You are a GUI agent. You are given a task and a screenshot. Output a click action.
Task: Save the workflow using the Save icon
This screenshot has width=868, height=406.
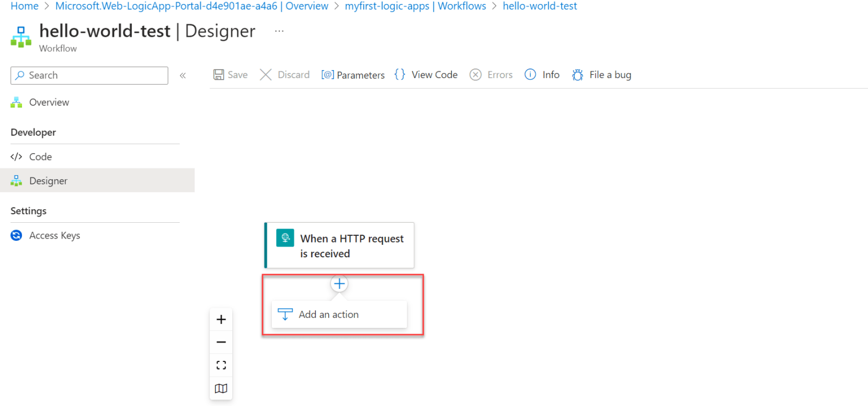pyautogui.click(x=219, y=74)
